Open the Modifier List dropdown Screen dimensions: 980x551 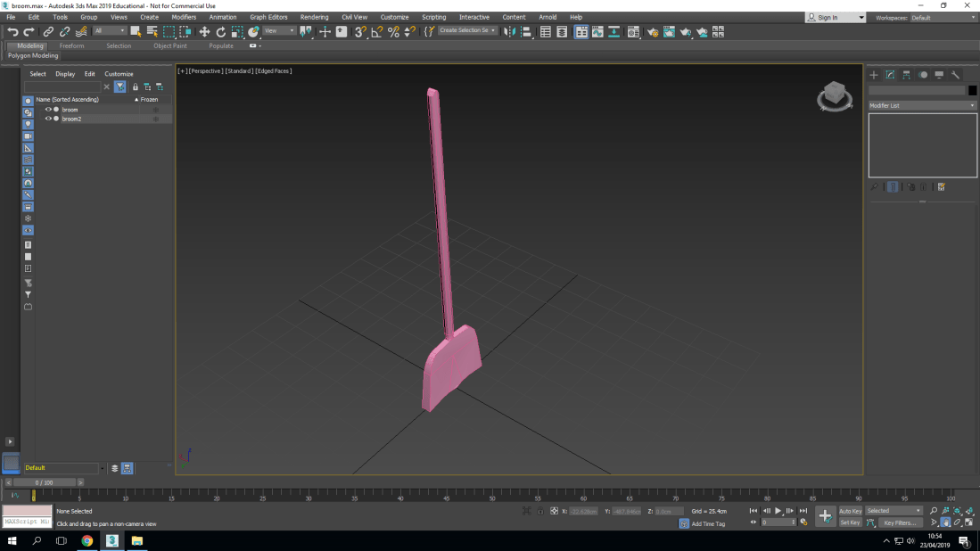coord(922,105)
